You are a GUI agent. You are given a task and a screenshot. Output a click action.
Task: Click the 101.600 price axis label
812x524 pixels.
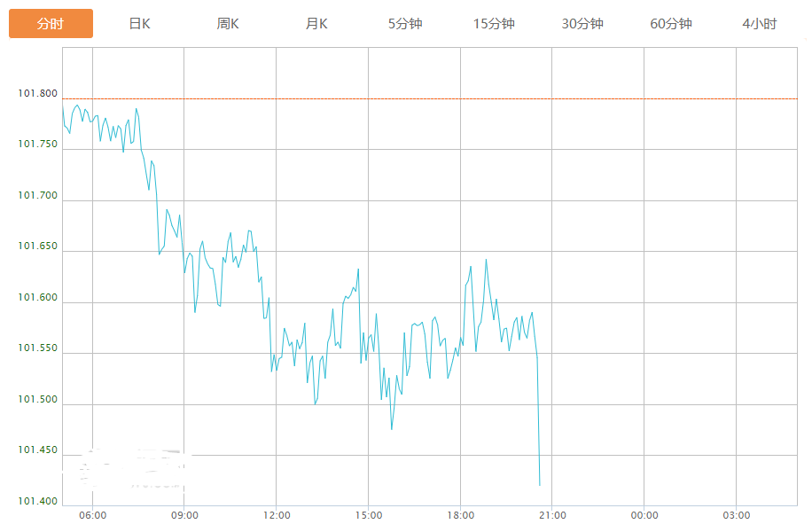tap(37, 298)
